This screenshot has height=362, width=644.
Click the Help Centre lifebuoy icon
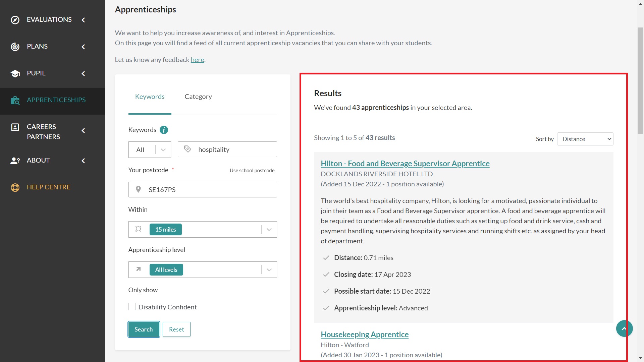point(15,187)
